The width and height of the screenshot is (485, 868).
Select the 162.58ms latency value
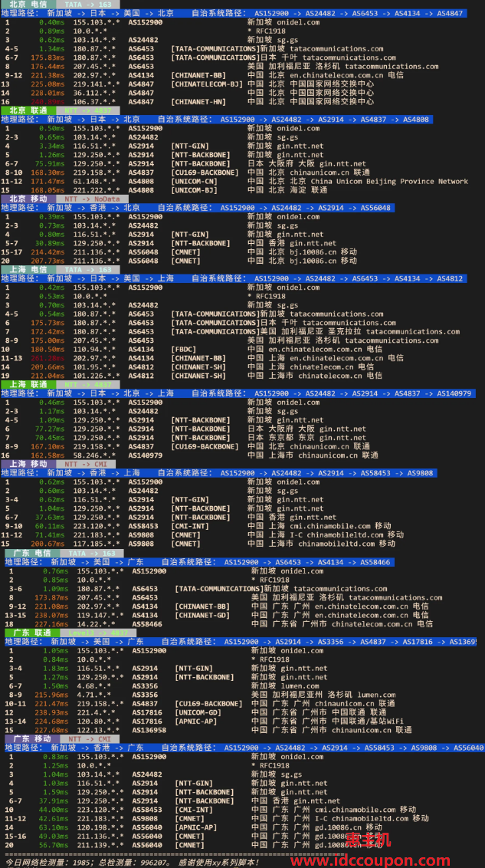coord(48,455)
